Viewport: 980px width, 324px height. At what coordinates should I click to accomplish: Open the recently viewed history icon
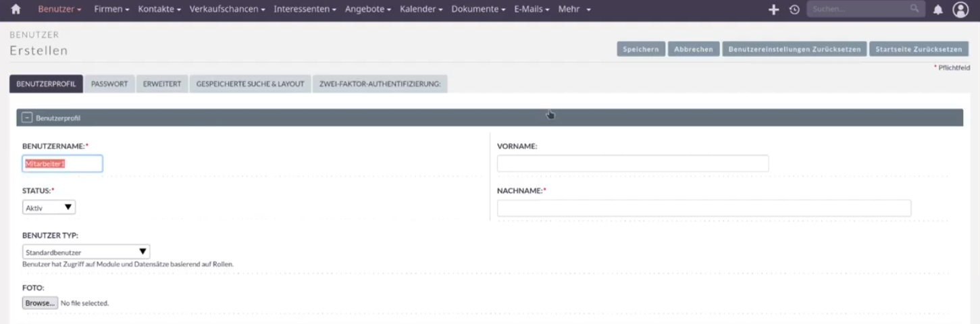click(794, 9)
